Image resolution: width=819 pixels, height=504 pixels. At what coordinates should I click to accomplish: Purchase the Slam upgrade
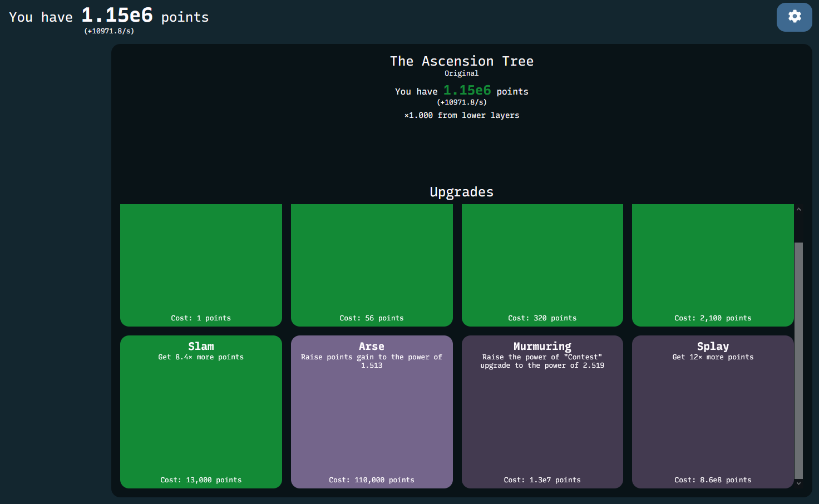click(201, 412)
